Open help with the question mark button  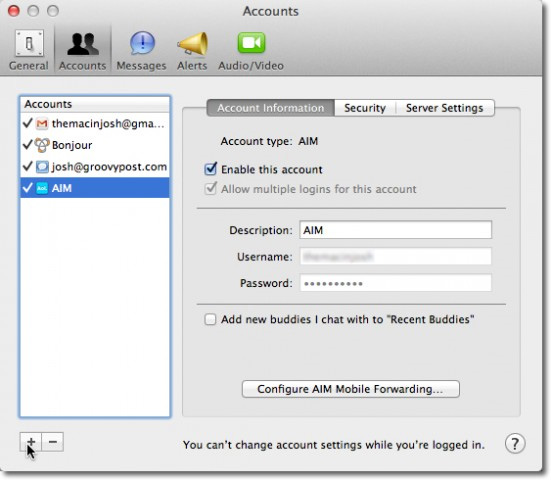pyautogui.click(x=515, y=444)
